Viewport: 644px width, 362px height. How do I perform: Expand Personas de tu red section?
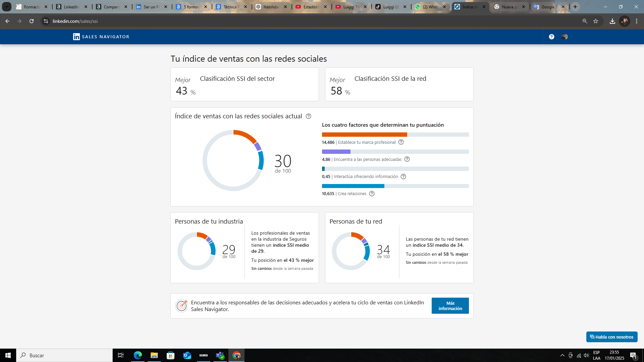(x=356, y=221)
